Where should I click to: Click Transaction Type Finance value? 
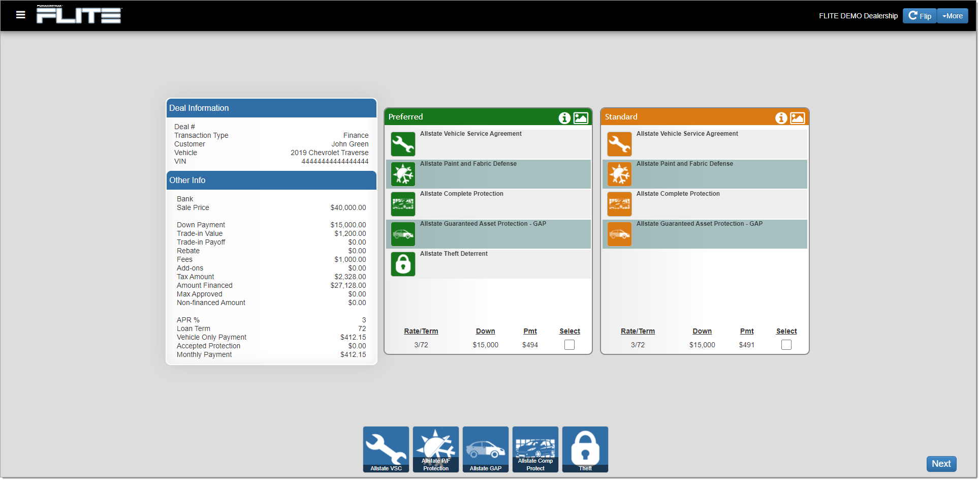pyautogui.click(x=356, y=135)
